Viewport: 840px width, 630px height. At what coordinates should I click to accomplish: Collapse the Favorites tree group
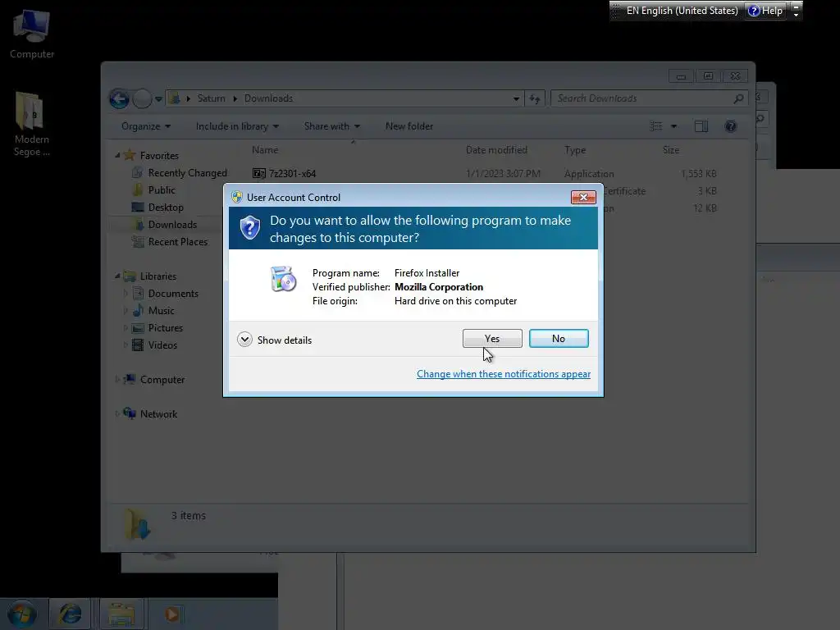[x=117, y=155]
